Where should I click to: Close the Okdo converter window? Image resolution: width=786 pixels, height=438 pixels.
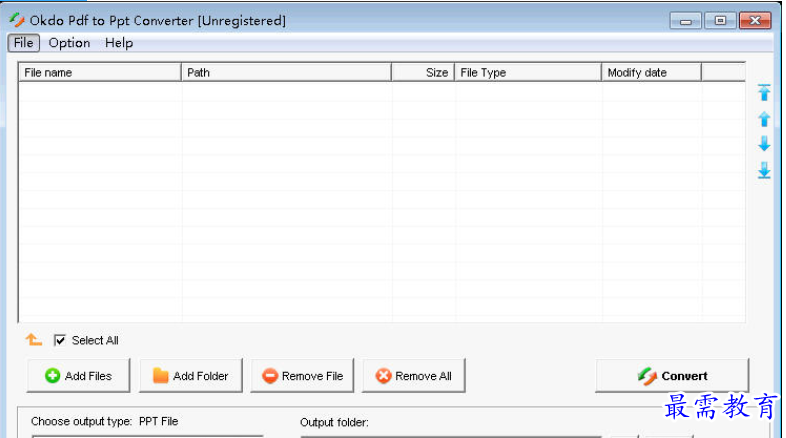tap(755, 21)
